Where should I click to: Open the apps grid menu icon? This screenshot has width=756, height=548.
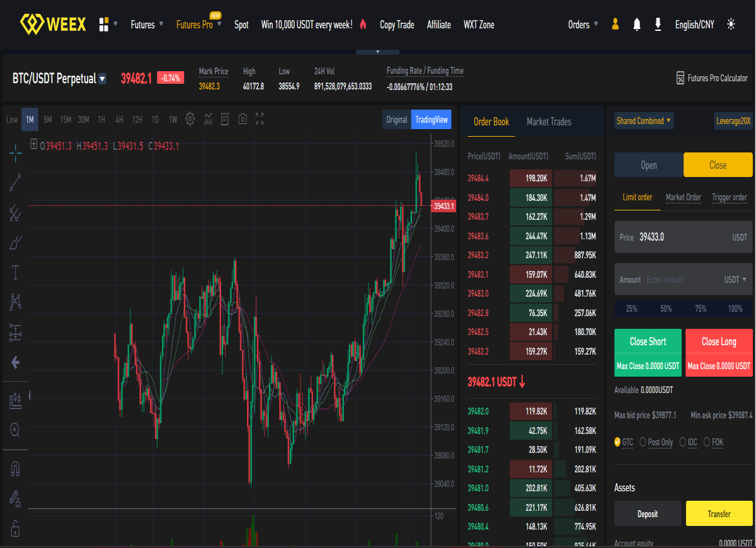pos(104,25)
